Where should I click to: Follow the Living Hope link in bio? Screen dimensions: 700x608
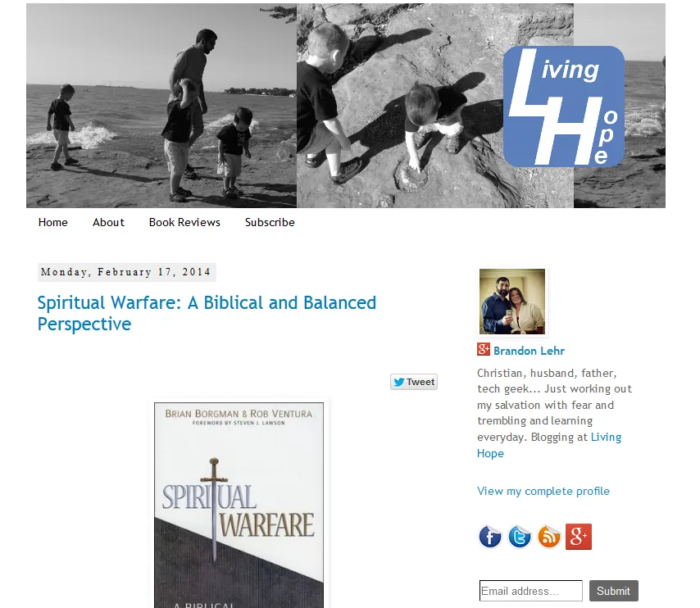[x=549, y=445]
